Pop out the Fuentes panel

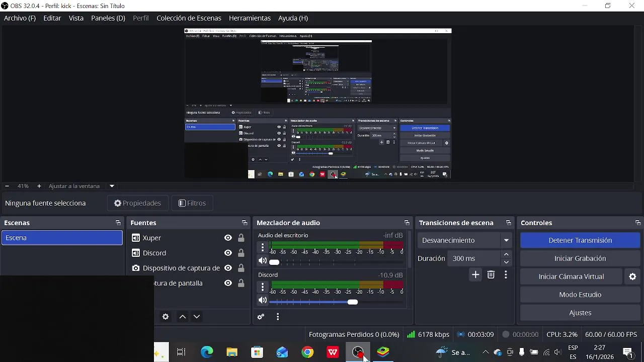(245, 223)
